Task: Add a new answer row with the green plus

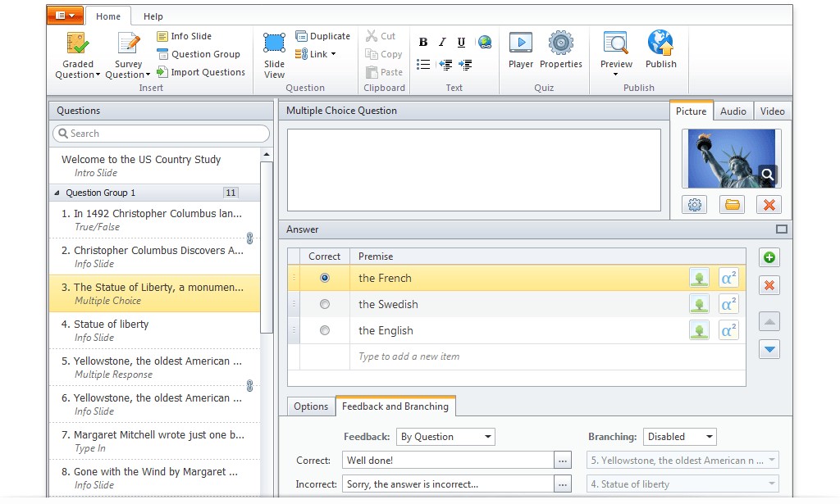Action: tap(769, 257)
